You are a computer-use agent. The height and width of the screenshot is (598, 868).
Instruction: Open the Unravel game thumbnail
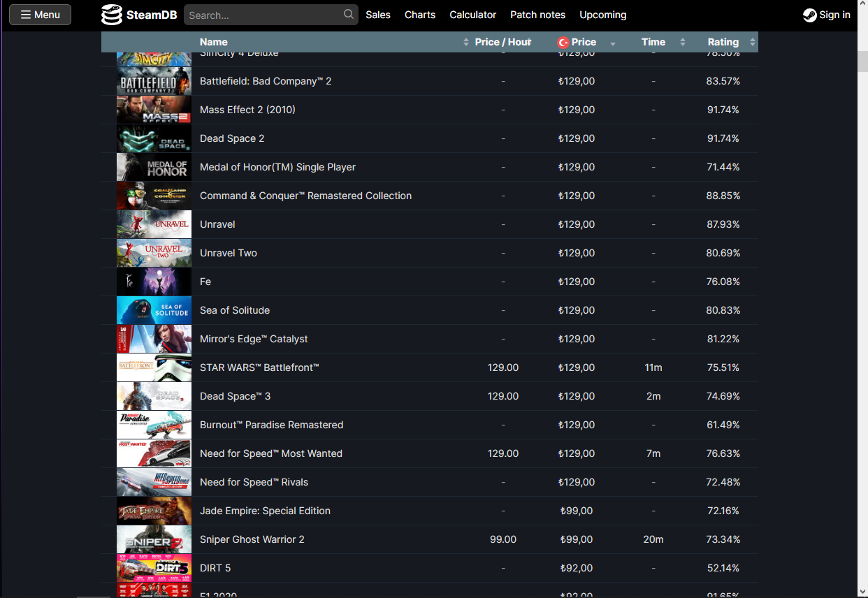click(154, 224)
